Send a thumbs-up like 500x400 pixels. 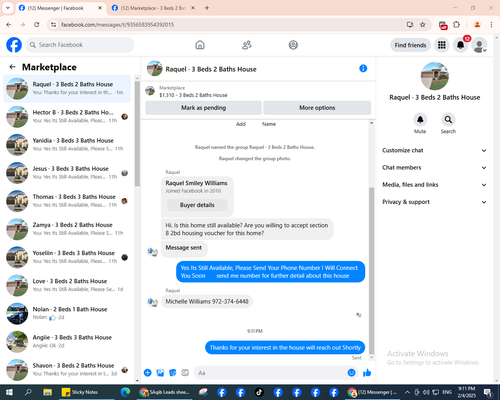(x=367, y=373)
